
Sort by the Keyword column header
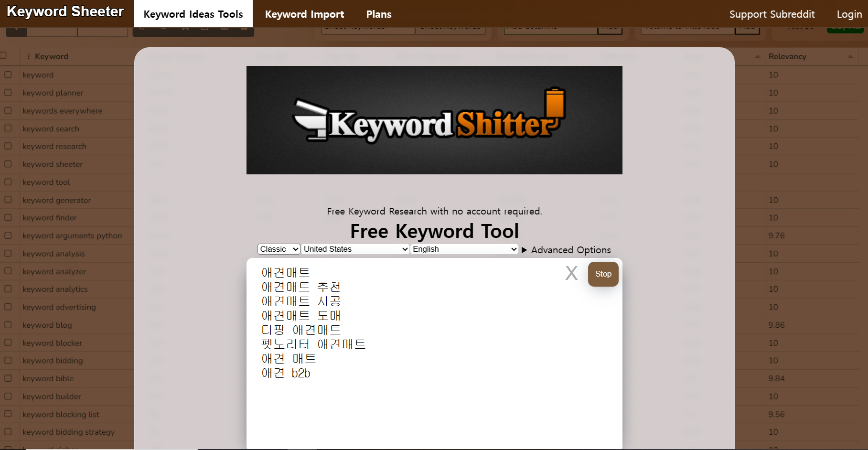pyautogui.click(x=52, y=56)
